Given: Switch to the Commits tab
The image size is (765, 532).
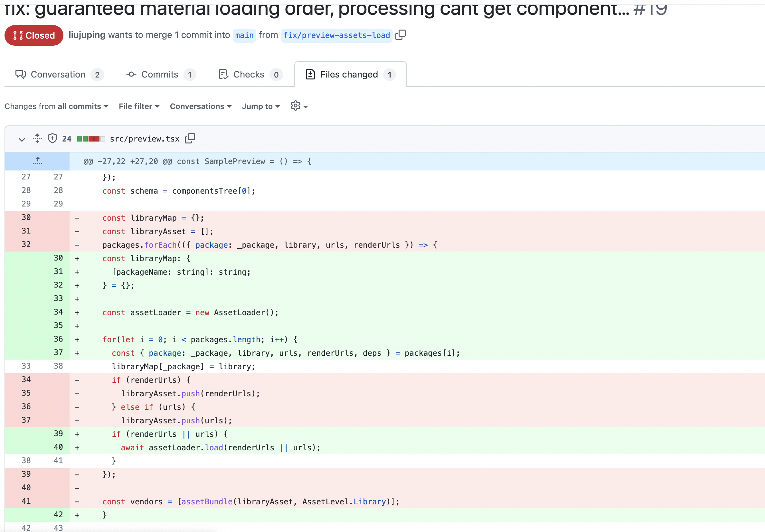Looking at the screenshot, I should tap(160, 74).
